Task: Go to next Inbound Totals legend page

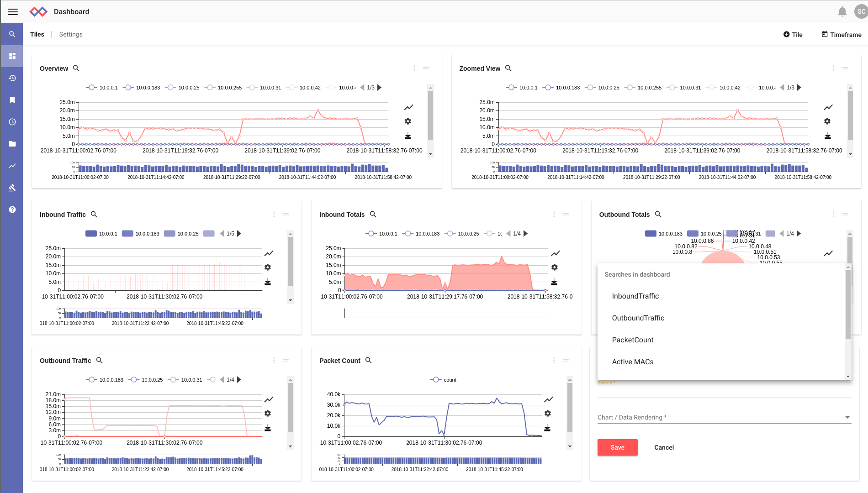Action: tap(525, 234)
